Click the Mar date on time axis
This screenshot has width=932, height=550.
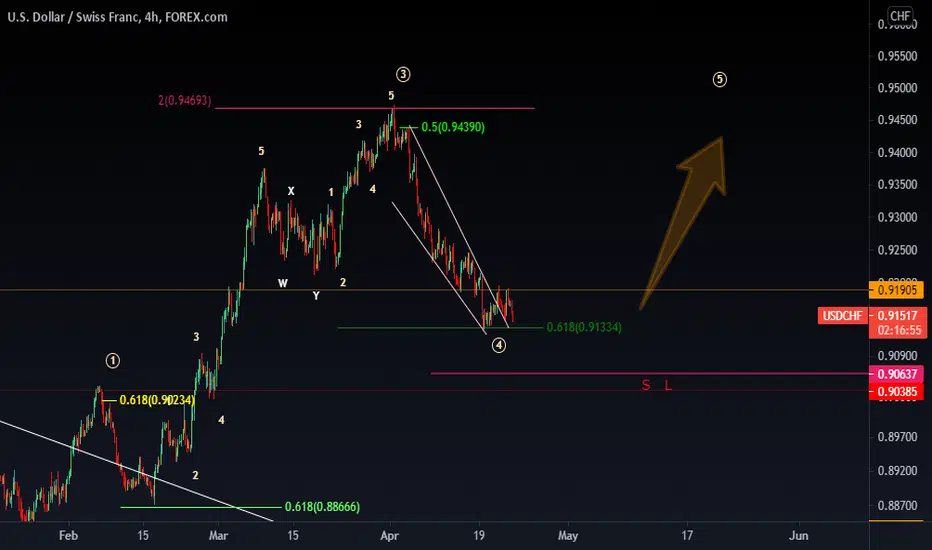[218, 536]
